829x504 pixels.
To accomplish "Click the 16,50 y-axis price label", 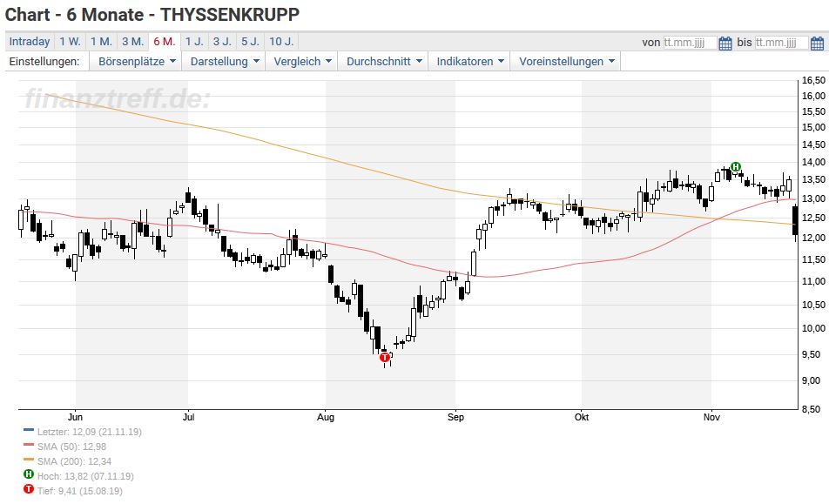I will coord(813,80).
